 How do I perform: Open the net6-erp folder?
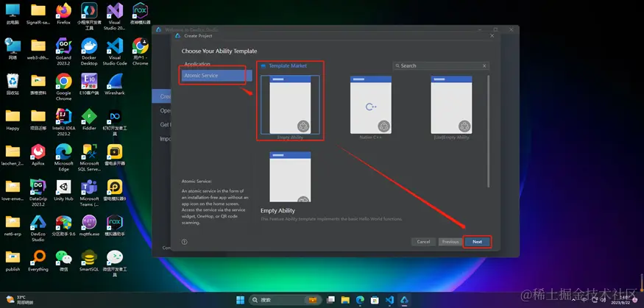13,225
